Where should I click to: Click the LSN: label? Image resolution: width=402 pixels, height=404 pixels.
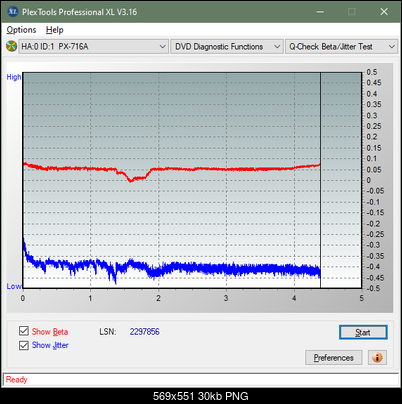pyautogui.click(x=108, y=332)
